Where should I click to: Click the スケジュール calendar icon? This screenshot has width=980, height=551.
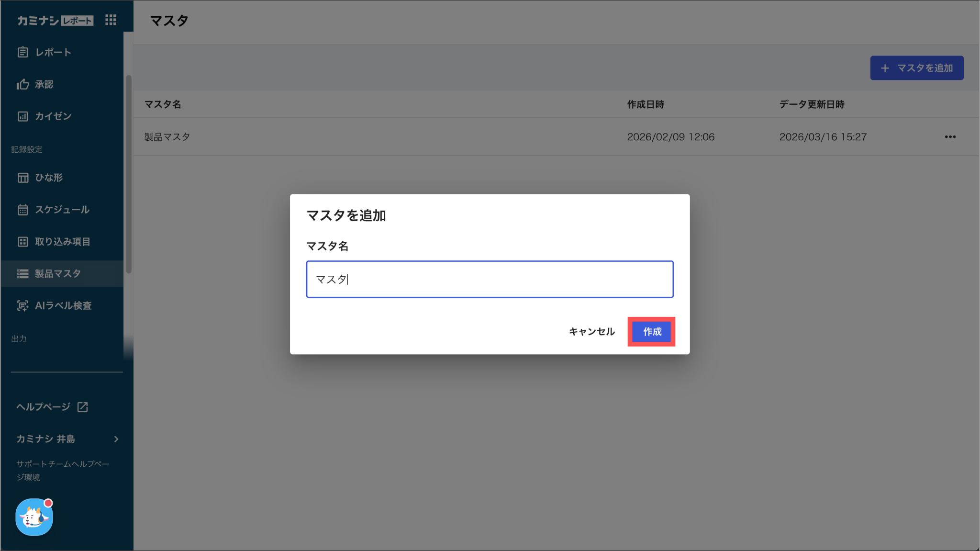click(x=22, y=210)
